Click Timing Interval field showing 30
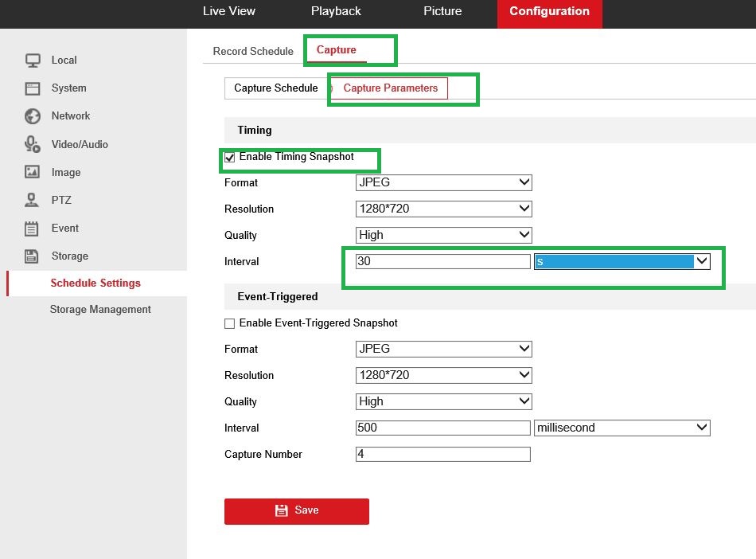The image size is (756, 559). (x=443, y=261)
